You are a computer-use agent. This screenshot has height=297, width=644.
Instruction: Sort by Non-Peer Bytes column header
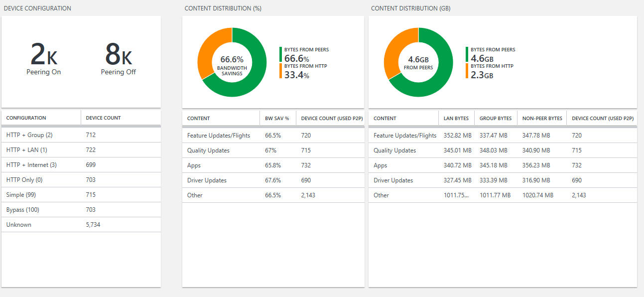pyautogui.click(x=542, y=119)
